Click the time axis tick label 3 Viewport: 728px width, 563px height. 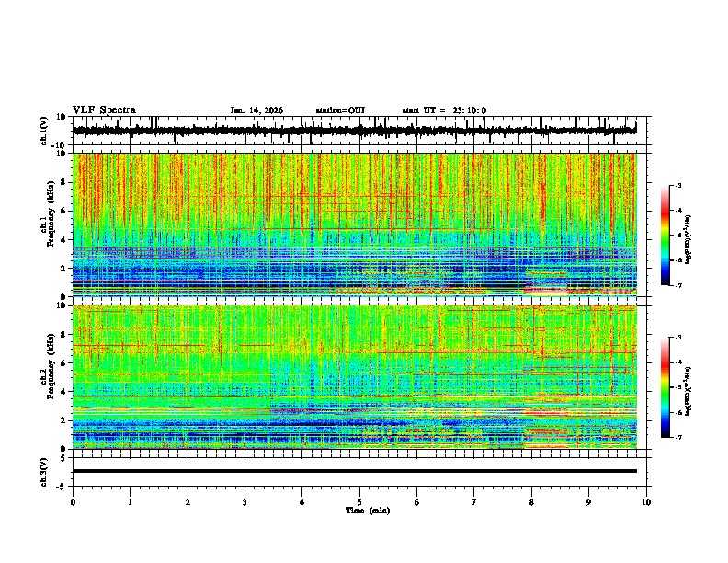click(245, 502)
